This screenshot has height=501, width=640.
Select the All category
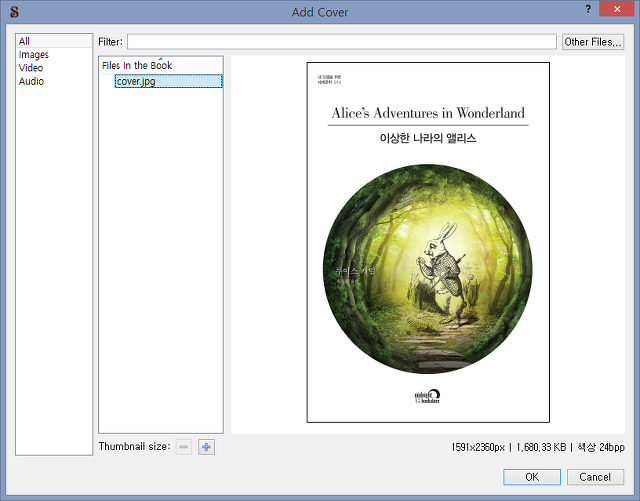tap(54, 41)
